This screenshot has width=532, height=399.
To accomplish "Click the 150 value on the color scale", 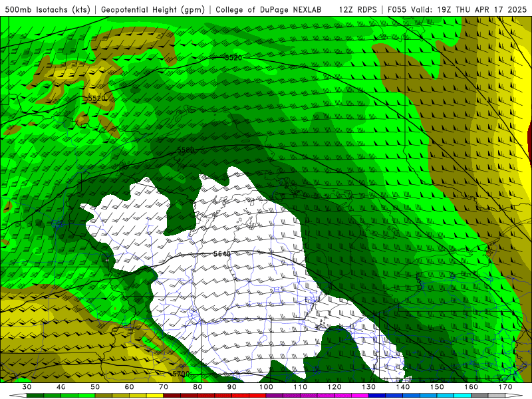I will pos(437,387).
